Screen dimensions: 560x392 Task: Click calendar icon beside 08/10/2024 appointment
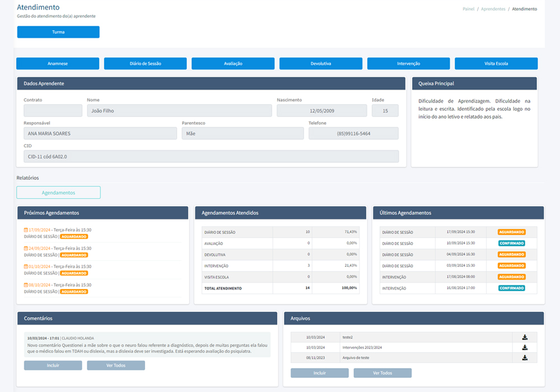(26, 285)
